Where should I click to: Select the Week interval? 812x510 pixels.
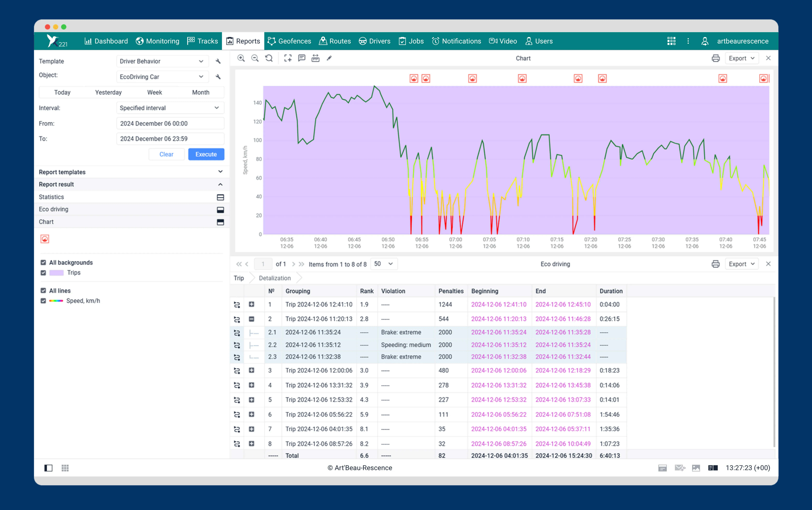tap(154, 92)
